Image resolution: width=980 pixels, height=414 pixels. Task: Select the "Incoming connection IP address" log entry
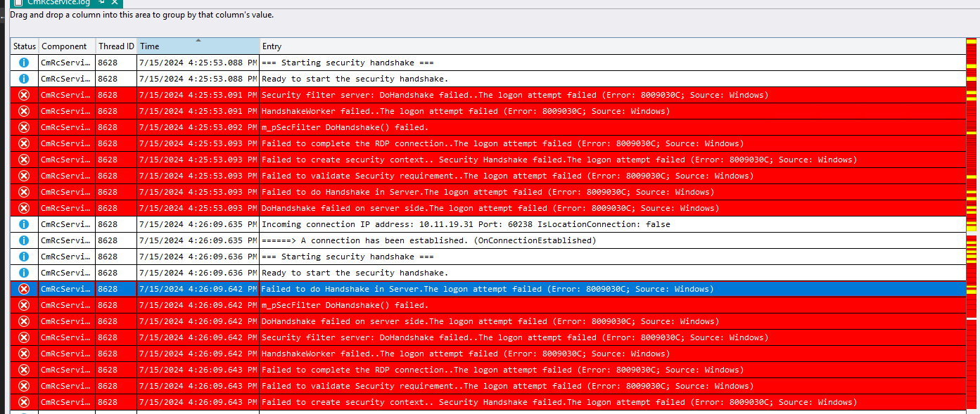422,224
